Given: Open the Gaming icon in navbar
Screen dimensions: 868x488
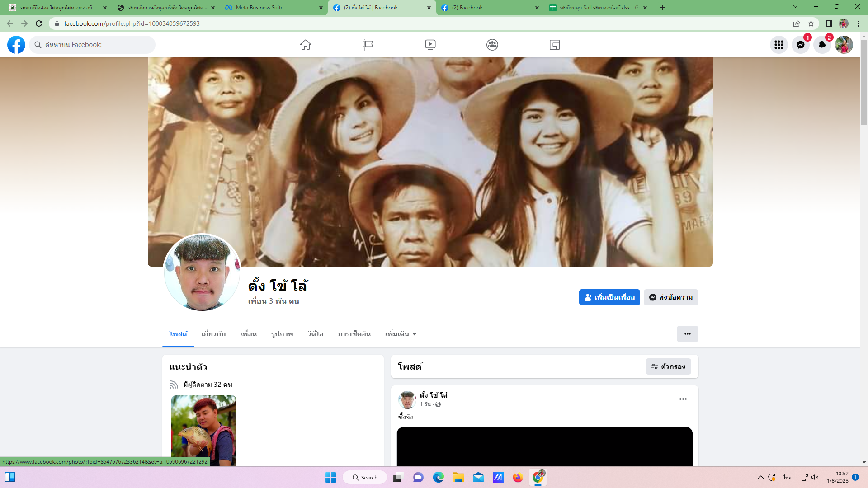Looking at the screenshot, I should pyautogui.click(x=555, y=45).
